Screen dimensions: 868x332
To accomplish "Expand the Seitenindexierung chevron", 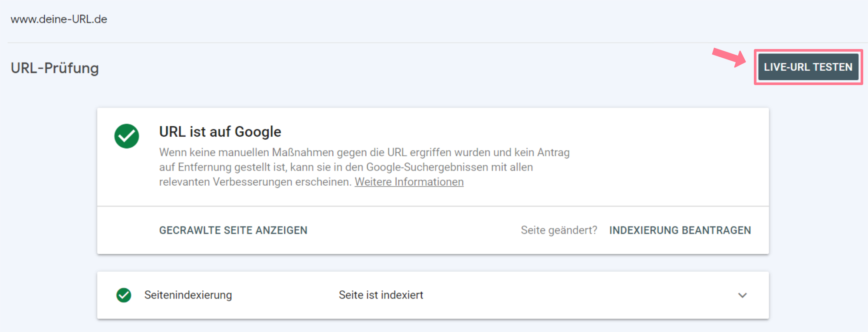I will [743, 296].
